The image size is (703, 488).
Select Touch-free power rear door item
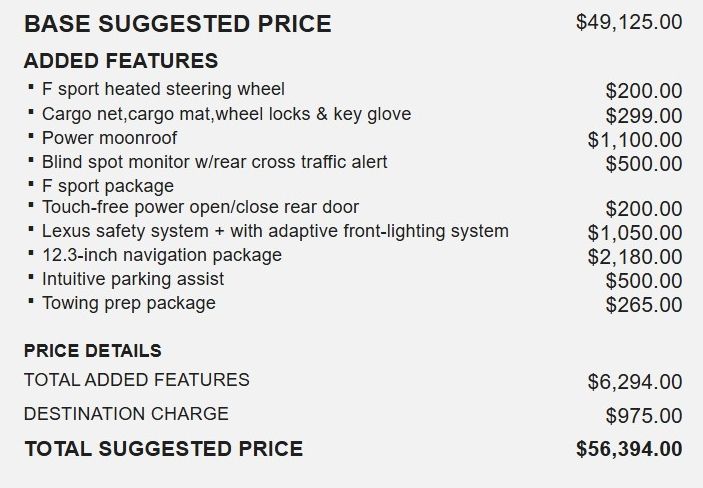(x=200, y=208)
